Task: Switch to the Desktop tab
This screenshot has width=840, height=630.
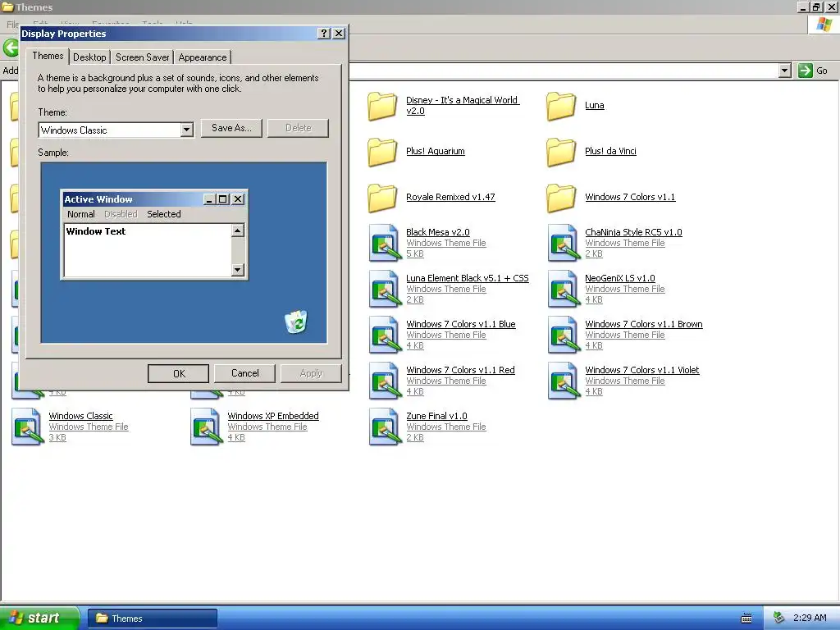Action: [x=89, y=57]
